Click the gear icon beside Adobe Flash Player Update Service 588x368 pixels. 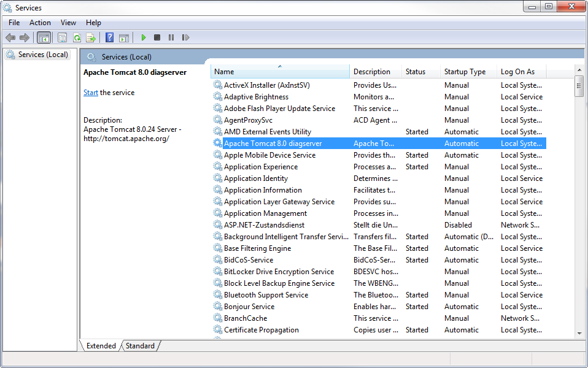pyautogui.click(x=218, y=109)
